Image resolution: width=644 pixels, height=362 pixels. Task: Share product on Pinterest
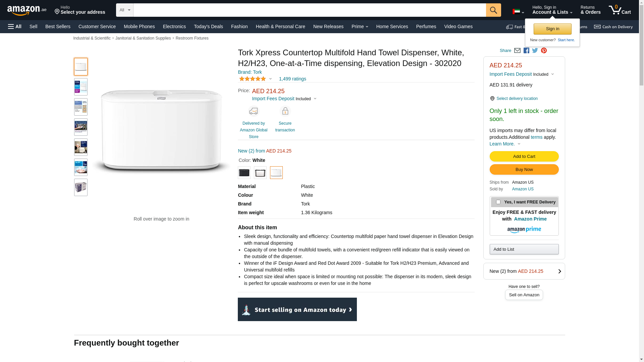tap(544, 51)
